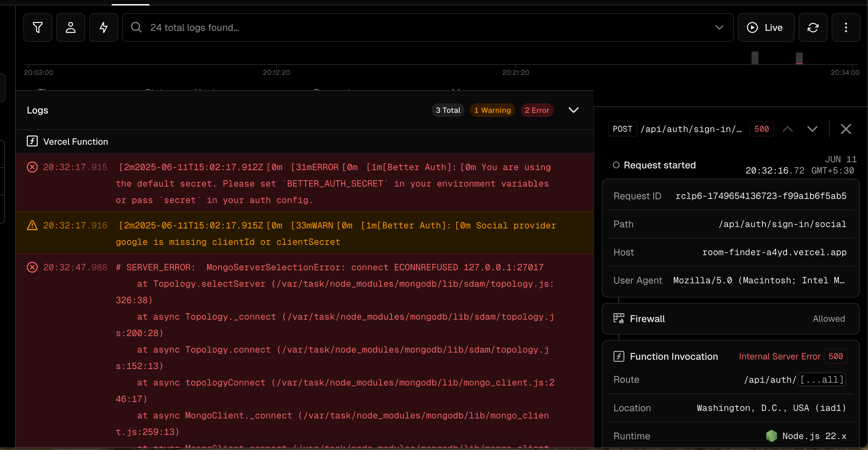
Task: Select the Request ID value
Action: 761,196
